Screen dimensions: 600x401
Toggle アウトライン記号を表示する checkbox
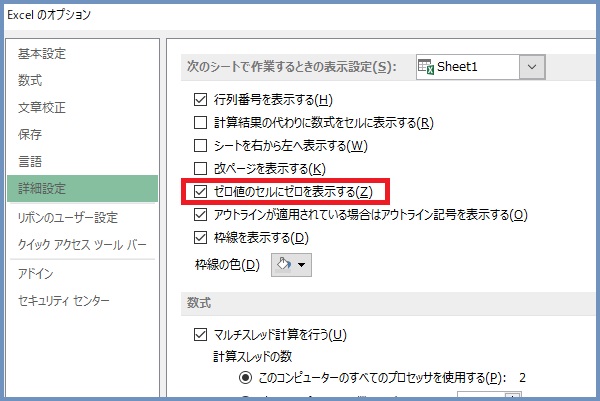[x=200, y=215]
